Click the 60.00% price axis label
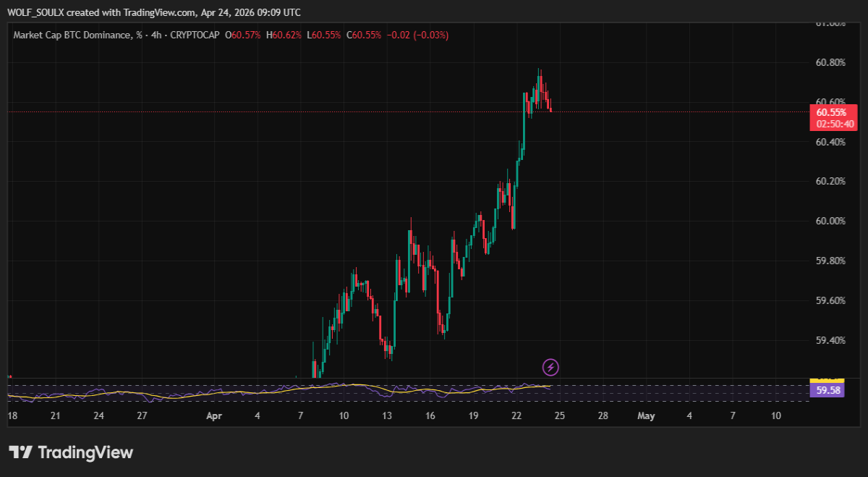The height and width of the screenshot is (477, 868). 830,221
